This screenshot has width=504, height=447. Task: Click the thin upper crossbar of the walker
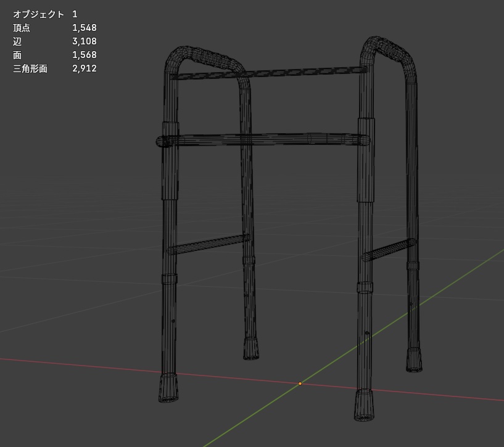(268, 73)
